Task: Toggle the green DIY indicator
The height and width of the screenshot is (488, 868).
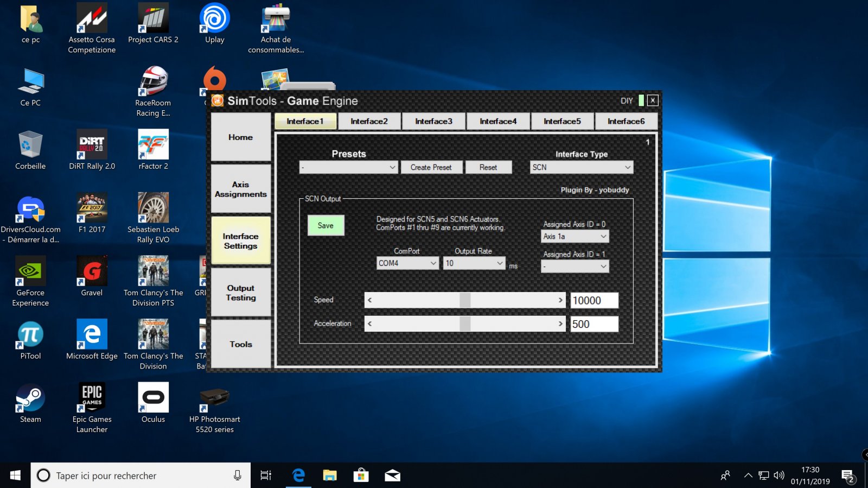Action: [641, 100]
